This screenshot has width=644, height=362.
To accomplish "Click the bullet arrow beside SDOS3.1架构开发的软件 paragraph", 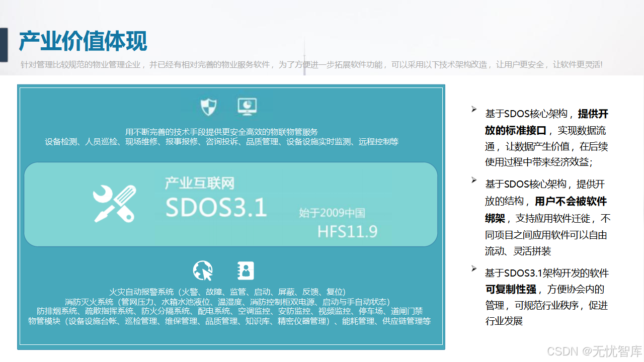I will click(474, 268).
